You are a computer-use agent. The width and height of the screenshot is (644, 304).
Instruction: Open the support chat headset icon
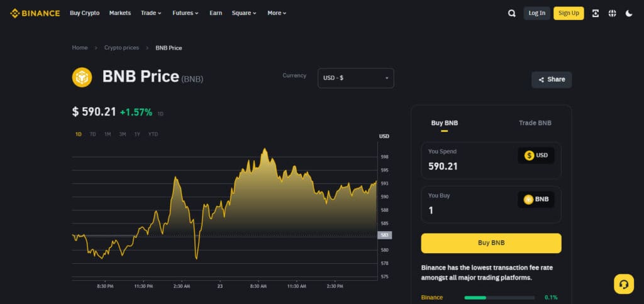[x=624, y=284]
